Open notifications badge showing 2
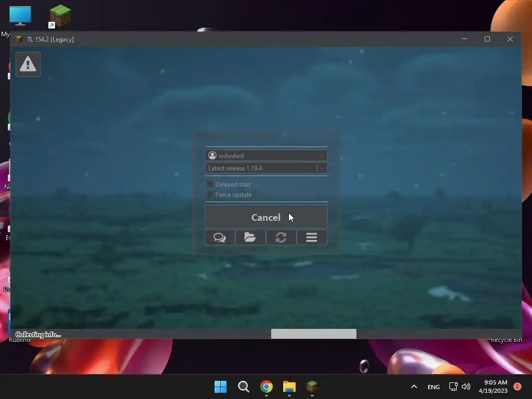This screenshot has height=399, width=532. pyautogui.click(x=517, y=387)
